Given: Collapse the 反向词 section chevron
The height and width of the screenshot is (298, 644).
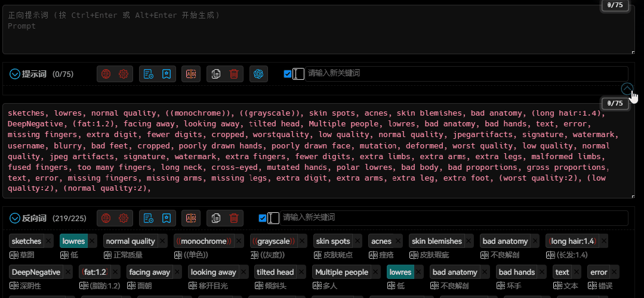Looking at the screenshot, I should [15, 218].
